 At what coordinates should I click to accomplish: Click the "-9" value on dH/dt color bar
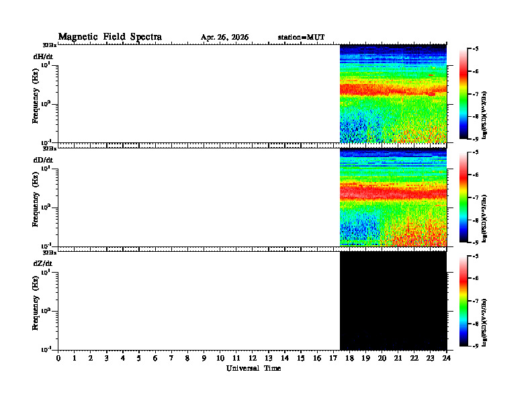476,139
